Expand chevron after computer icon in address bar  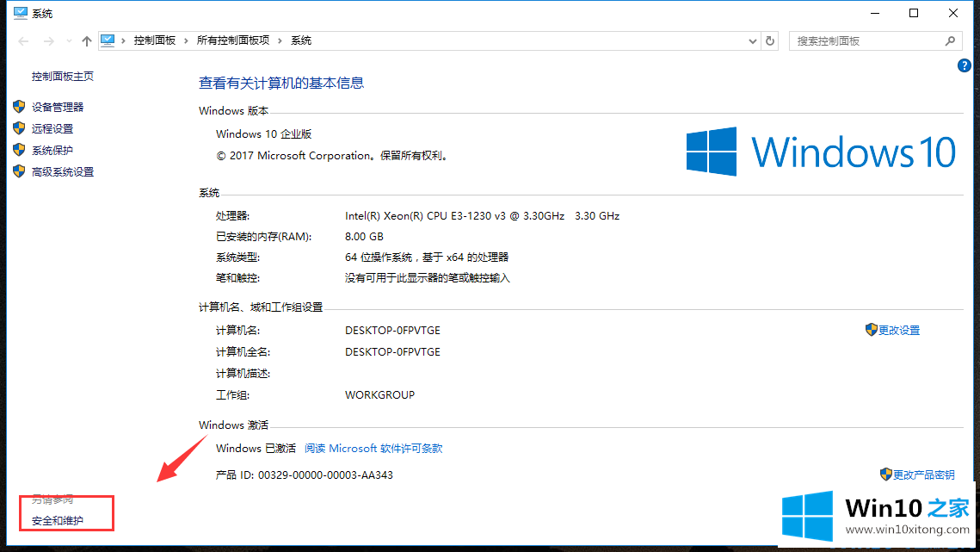(x=123, y=40)
